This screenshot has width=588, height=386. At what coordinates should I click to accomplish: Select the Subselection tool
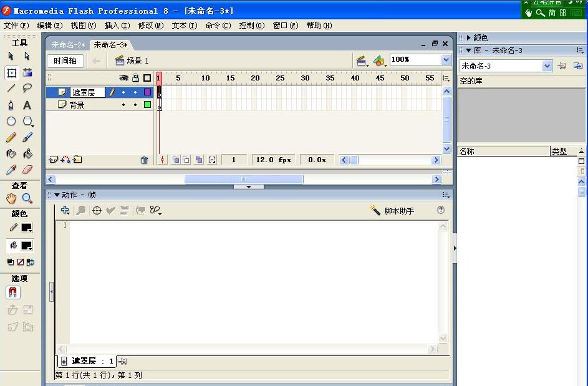click(x=27, y=56)
